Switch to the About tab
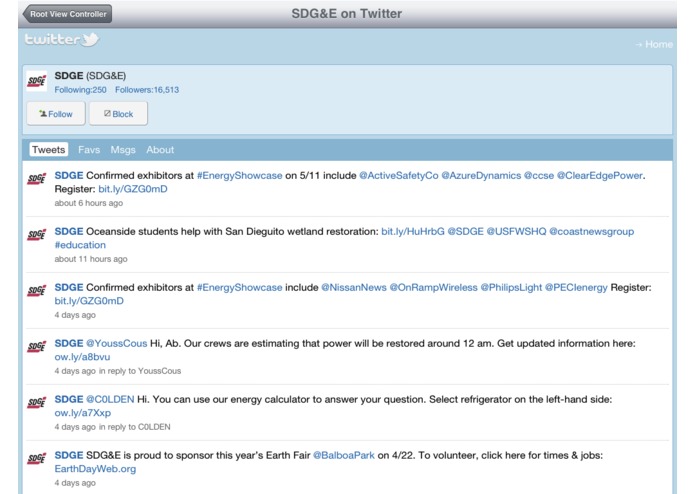The width and height of the screenshot is (695, 494). coord(160,150)
